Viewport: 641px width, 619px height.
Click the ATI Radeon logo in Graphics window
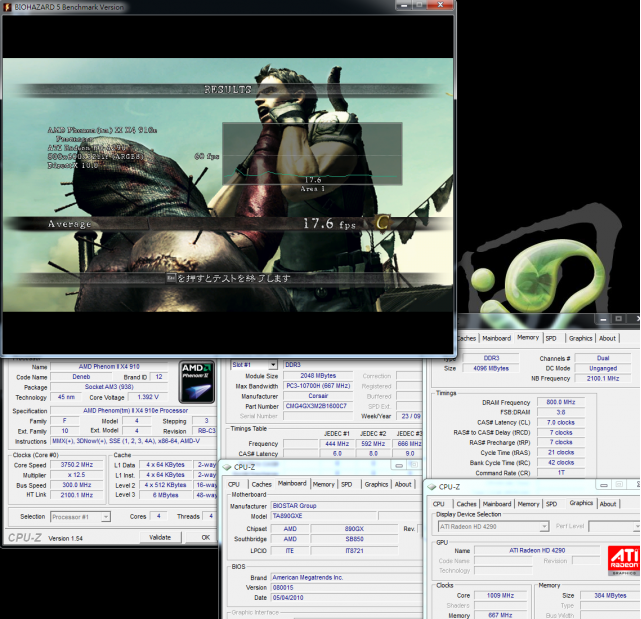[624, 561]
